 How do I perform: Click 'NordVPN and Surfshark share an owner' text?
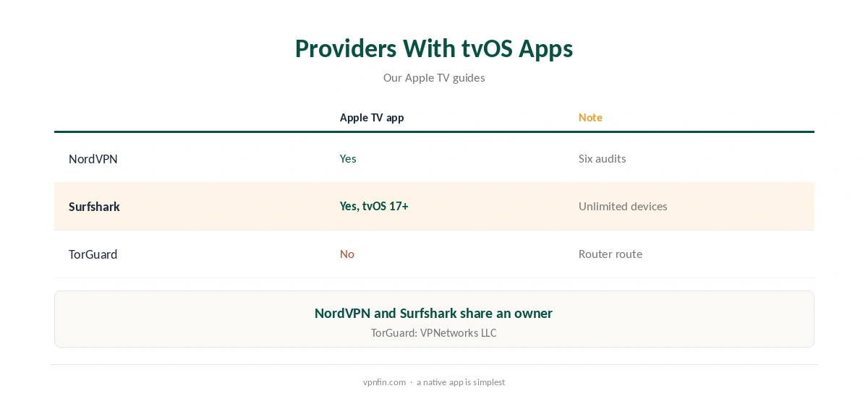[434, 313]
